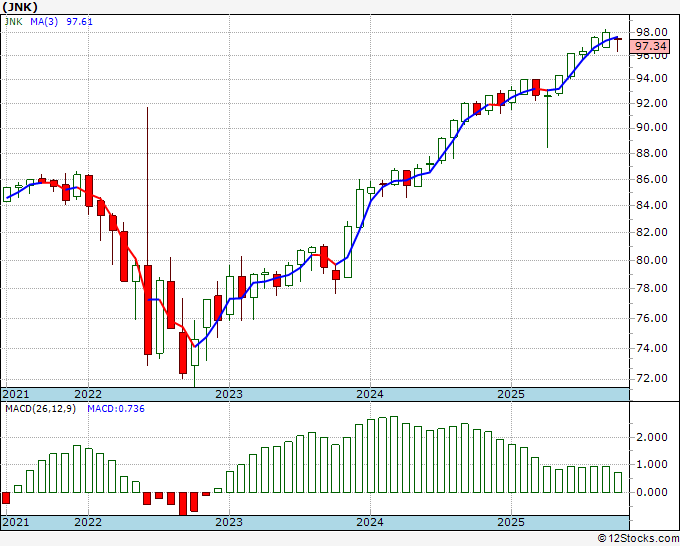Screen dimensions: 680x546
Task: Click the MA(3) indicator label
Action: (x=44, y=22)
